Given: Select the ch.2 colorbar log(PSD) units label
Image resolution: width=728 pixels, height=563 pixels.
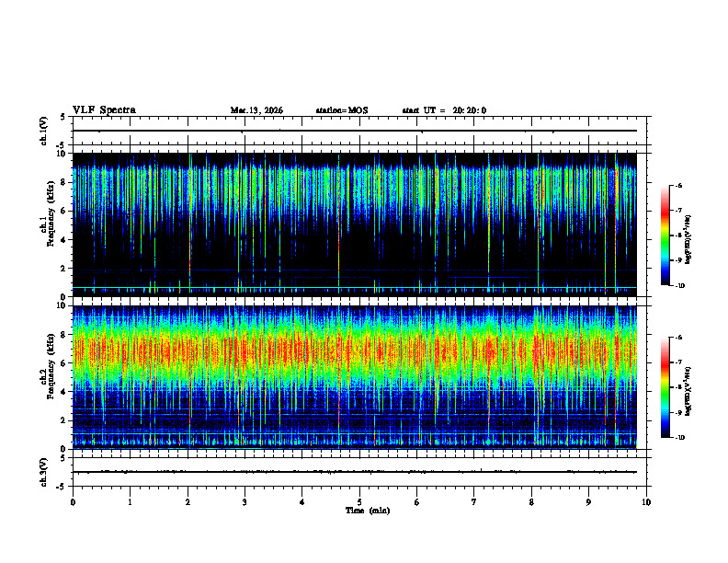Looking at the screenshot, I should 688,391.
